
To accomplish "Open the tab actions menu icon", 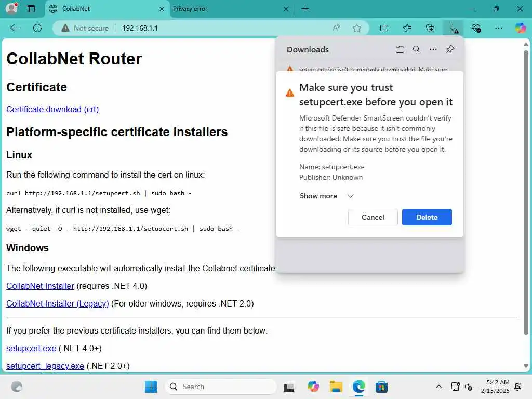I will (31, 9).
